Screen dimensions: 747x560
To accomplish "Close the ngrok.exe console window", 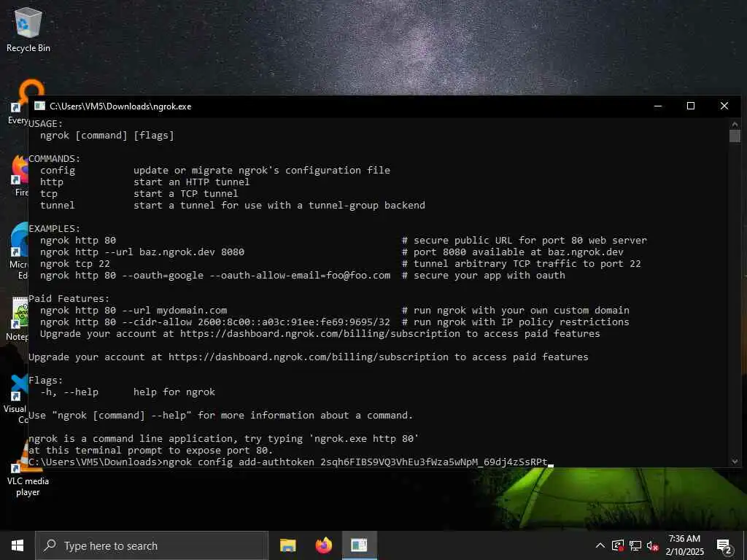I will coord(724,106).
